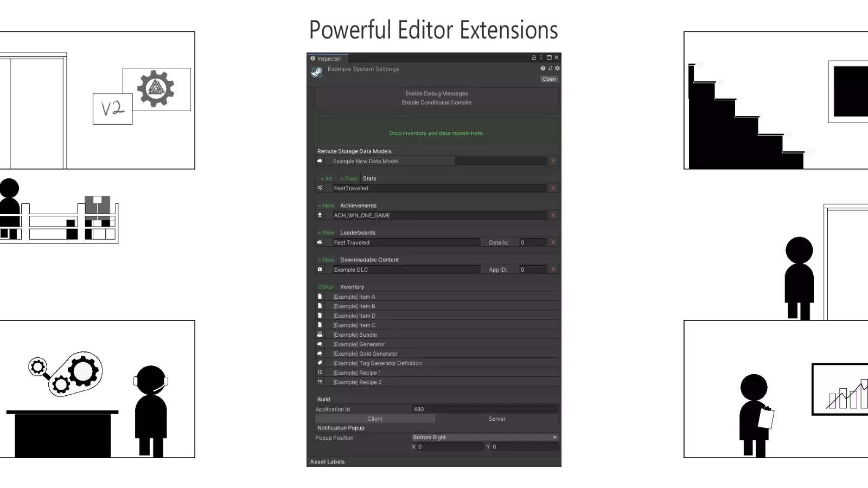Remove Example DLC with its X
This screenshot has width=868, height=488.
click(x=553, y=269)
